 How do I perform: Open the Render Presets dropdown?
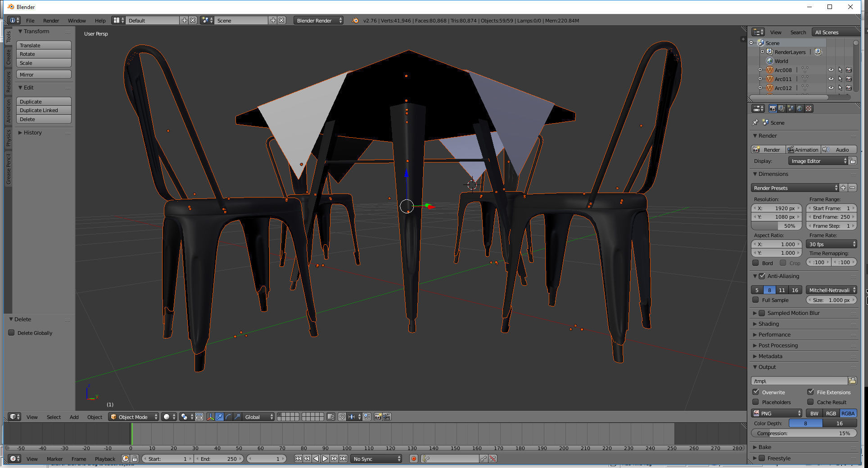click(x=795, y=188)
